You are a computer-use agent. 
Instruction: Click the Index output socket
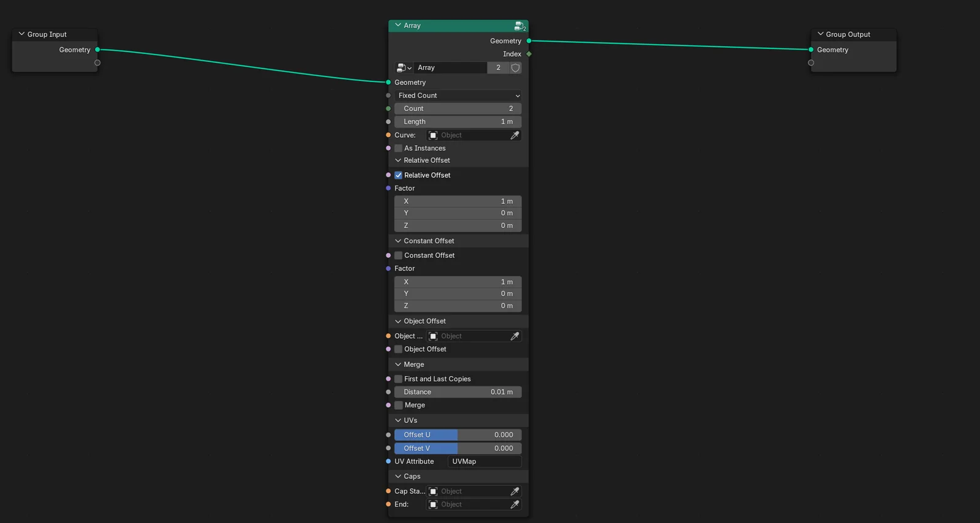click(529, 54)
